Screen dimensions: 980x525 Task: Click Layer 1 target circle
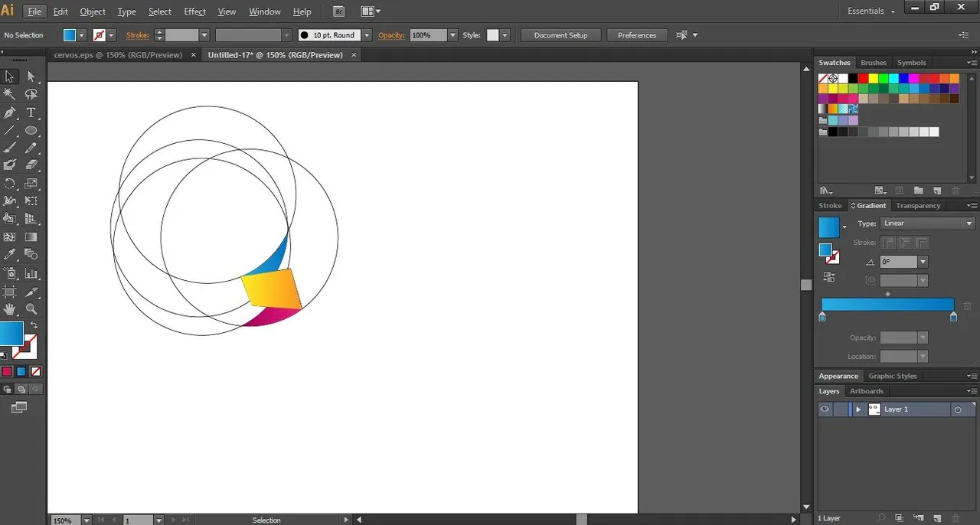click(957, 409)
